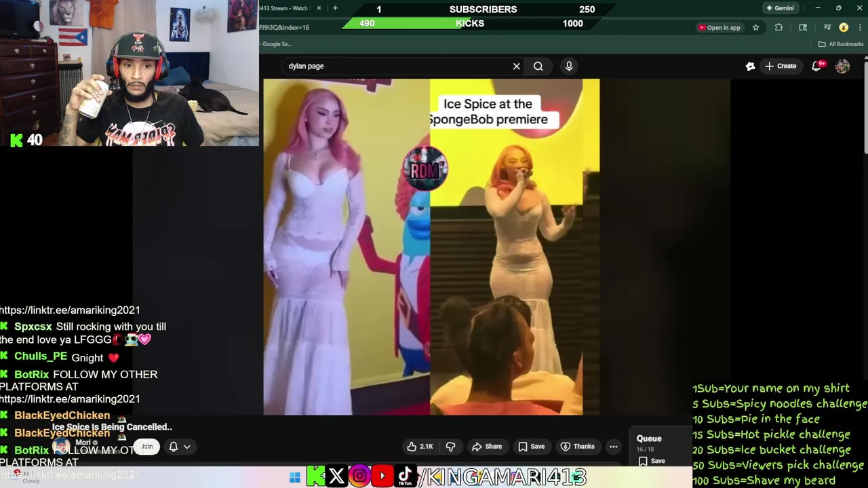
Task: Click the YouTube Playables icon beside Create
Action: [750, 66]
